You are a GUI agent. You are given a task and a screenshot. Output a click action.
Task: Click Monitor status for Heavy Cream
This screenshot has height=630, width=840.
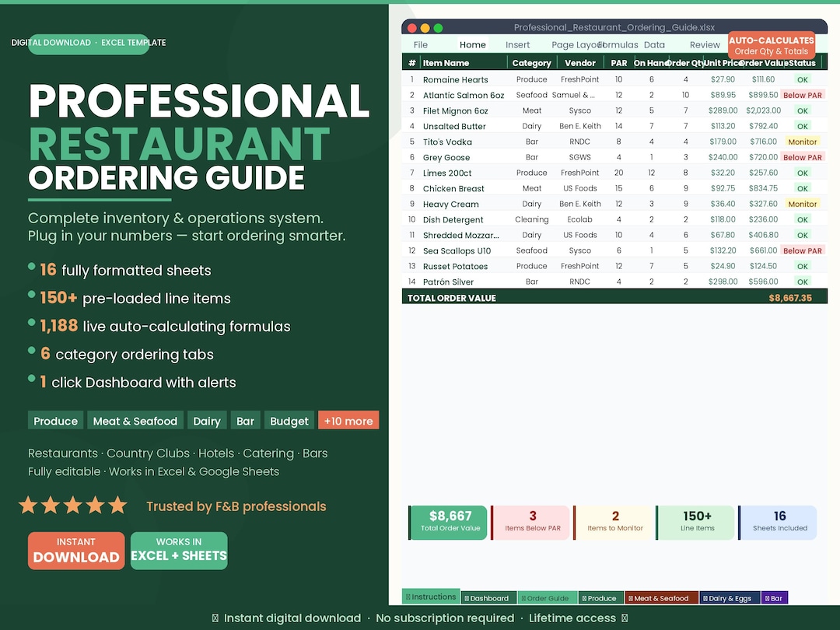[802, 204]
